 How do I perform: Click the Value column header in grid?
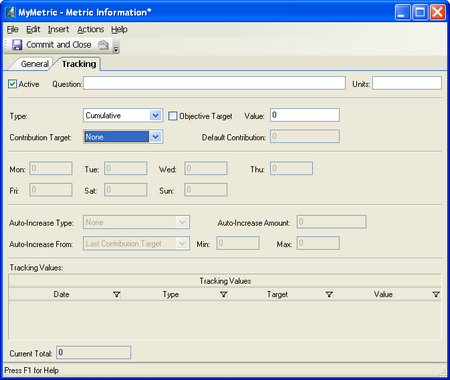pyautogui.click(x=383, y=294)
